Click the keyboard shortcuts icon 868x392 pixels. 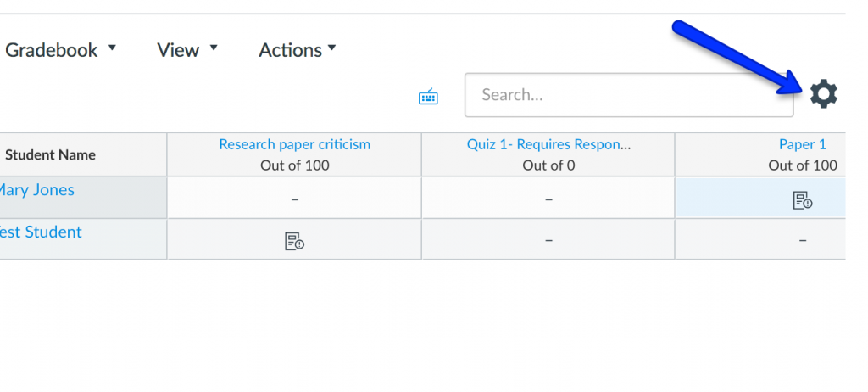pyautogui.click(x=428, y=97)
